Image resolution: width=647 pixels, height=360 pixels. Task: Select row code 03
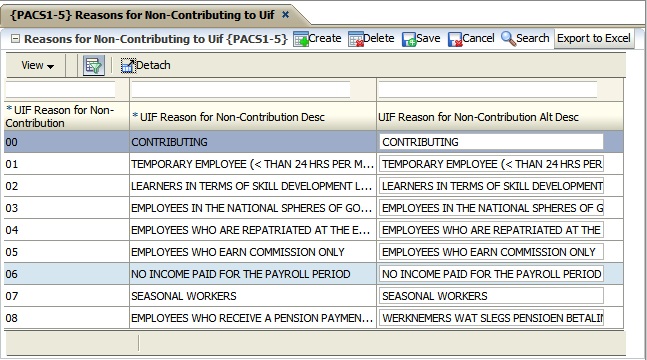tap(67, 208)
